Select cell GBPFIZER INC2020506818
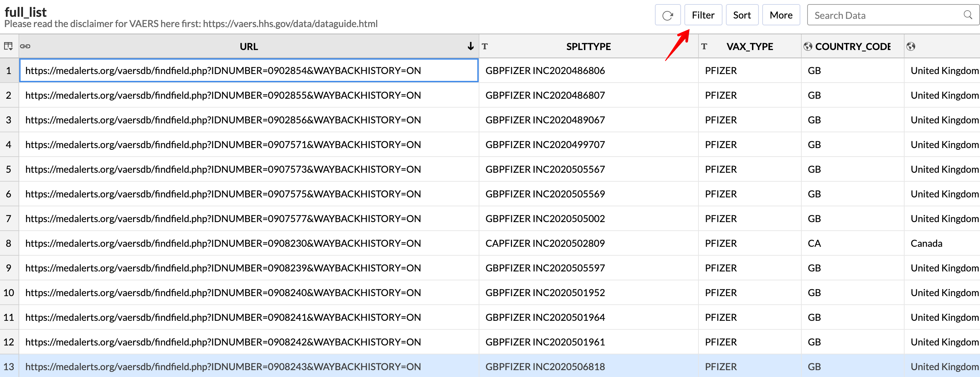This screenshot has width=980, height=377. (588, 366)
